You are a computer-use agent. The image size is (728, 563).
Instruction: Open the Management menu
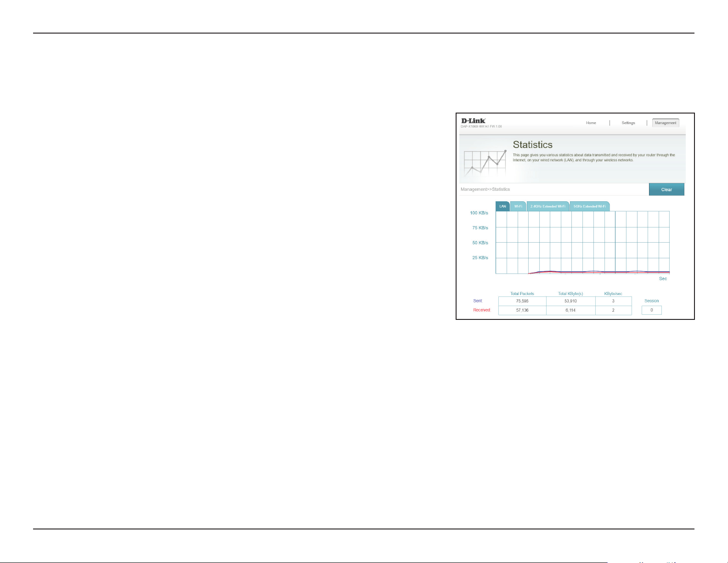click(x=666, y=123)
